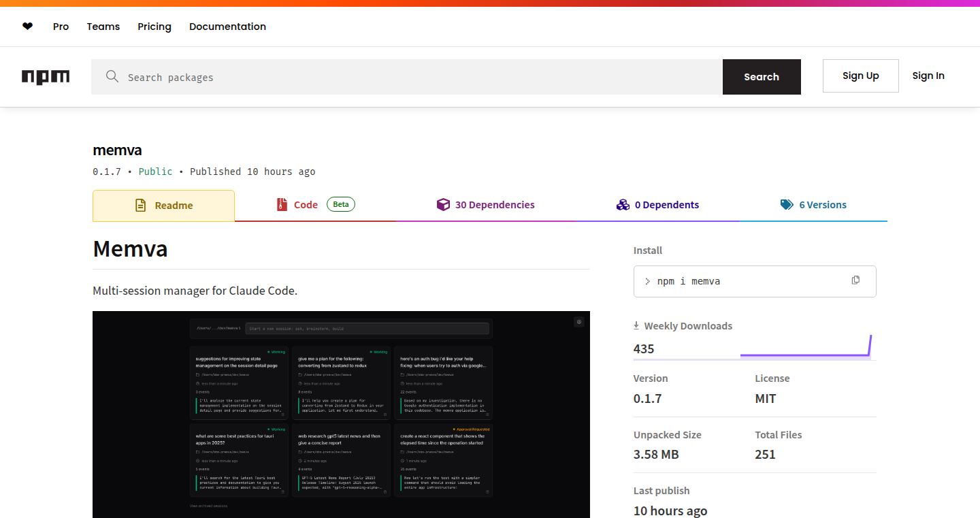Click the Published 10 hours ago text

tap(252, 172)
